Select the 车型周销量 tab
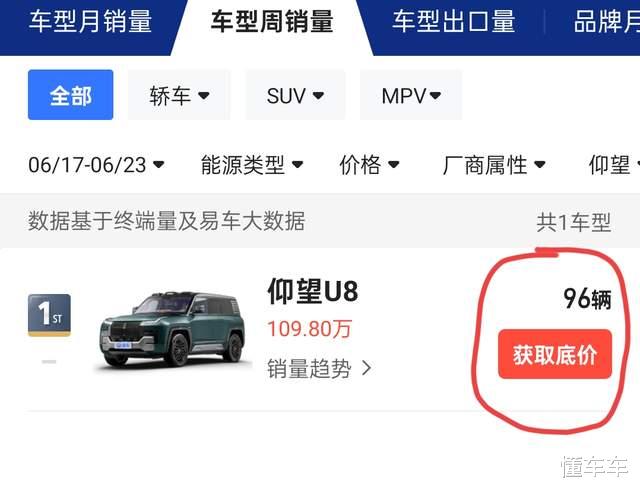Screen dimensions: 640x493 tap(272, 21)
